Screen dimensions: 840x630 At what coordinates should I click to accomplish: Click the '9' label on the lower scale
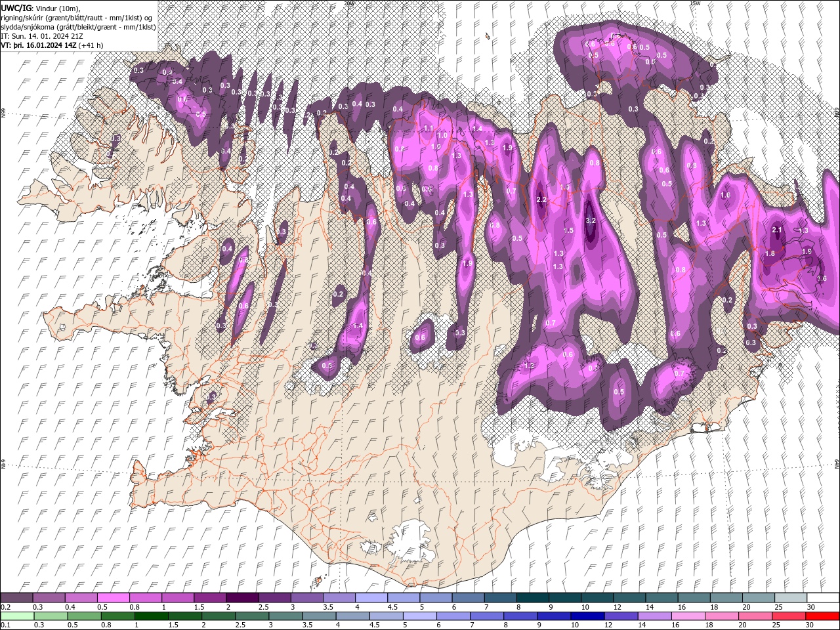(x=541, y=625)
